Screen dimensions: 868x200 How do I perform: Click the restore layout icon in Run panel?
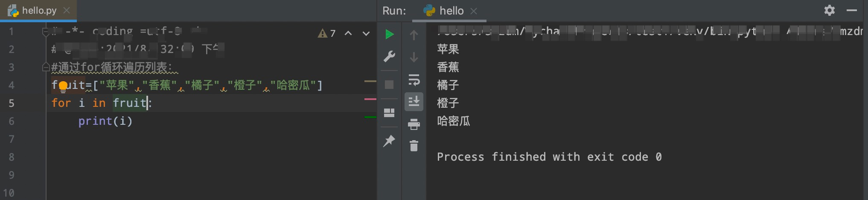click(x=389, y=113)
